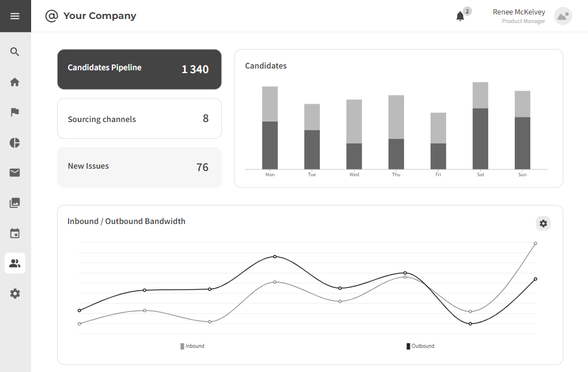Toggle the Outbound legend item

[x=420, y=346]
